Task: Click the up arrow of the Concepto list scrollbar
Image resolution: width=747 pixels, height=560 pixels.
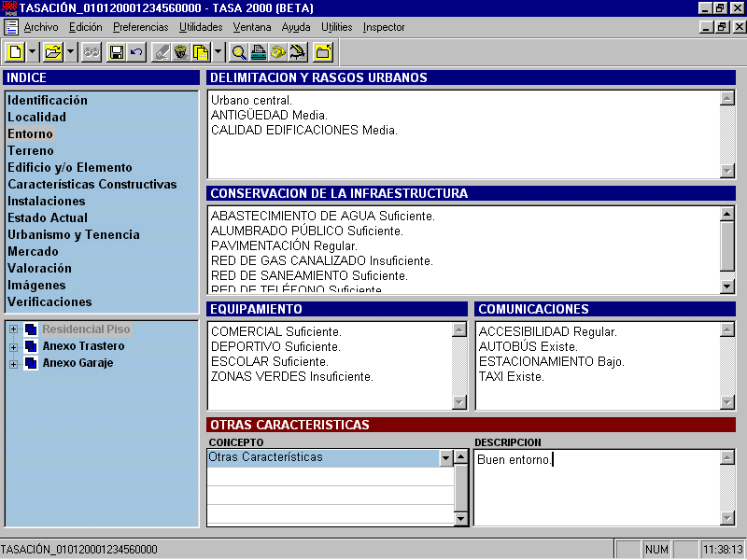Action: tap(461, 457)
